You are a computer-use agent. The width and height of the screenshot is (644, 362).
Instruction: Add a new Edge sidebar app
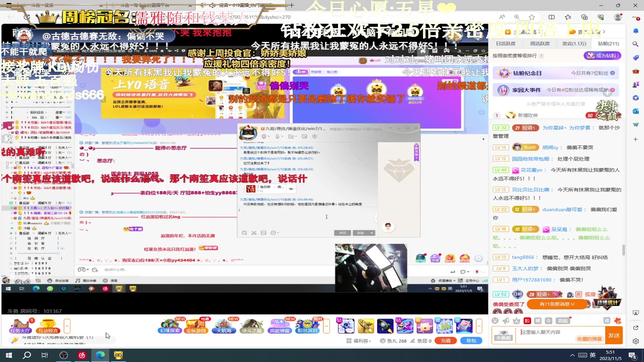(x=636, y=139)
